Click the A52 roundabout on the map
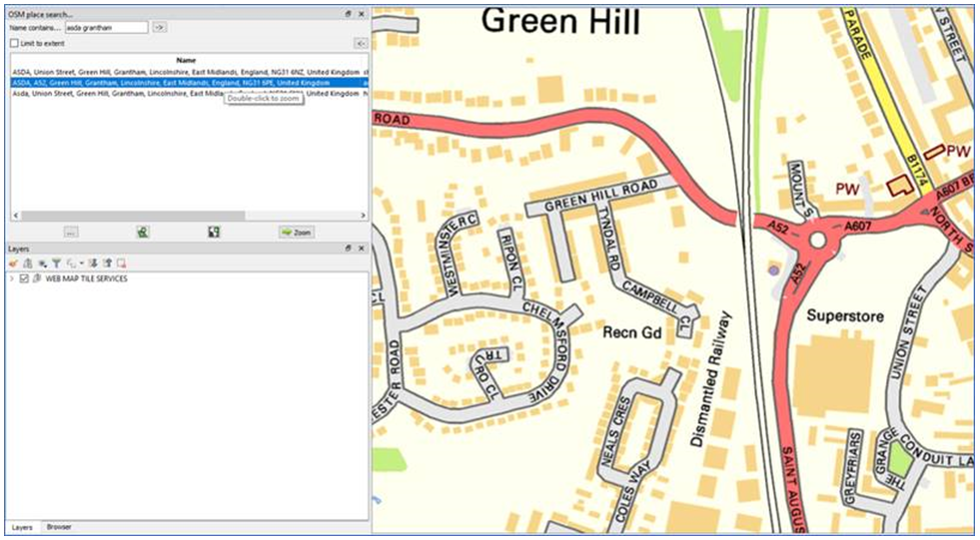The image size is (980, 540). [817, 240]
